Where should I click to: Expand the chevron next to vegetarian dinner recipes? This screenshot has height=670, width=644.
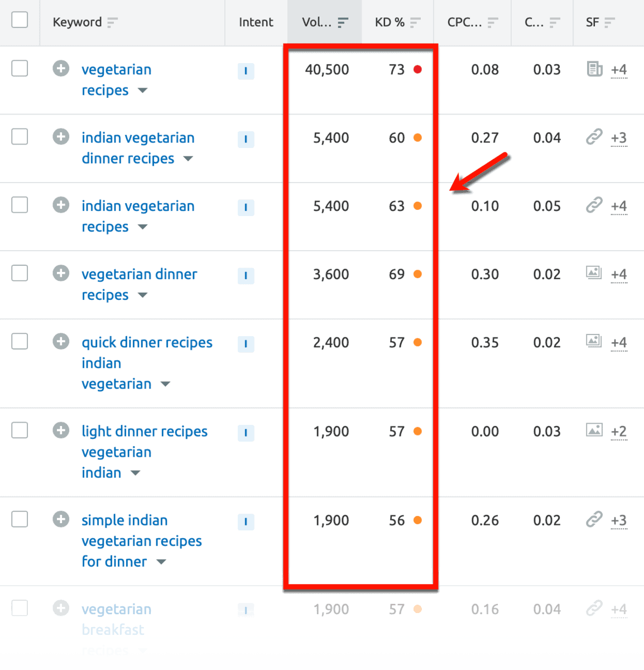[142, 295]
